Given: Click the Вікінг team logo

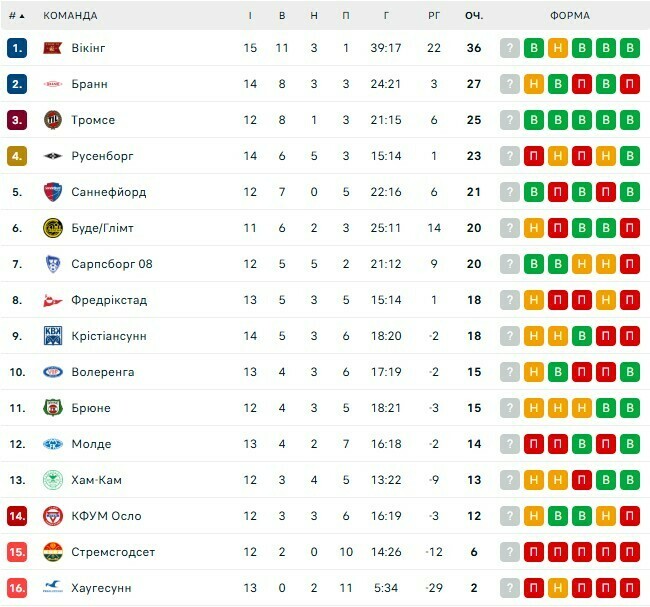Looking at the screenshot, I should pos(53,48).
